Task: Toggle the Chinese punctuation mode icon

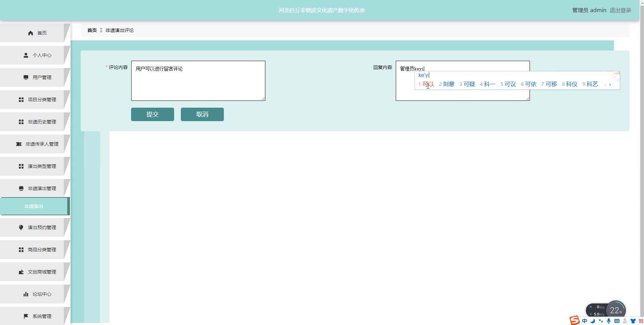Action: pyautogui.click(x=601, y=321)
